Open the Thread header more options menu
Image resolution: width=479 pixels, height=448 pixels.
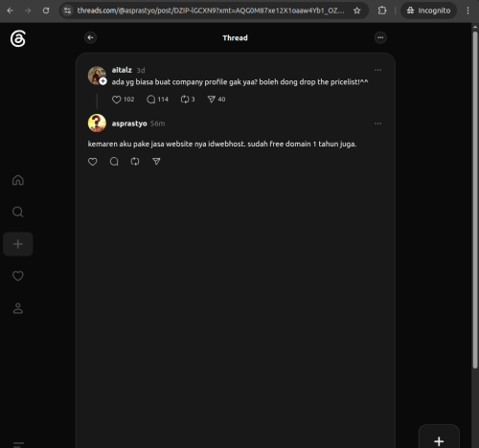click(x=380, y=37)
